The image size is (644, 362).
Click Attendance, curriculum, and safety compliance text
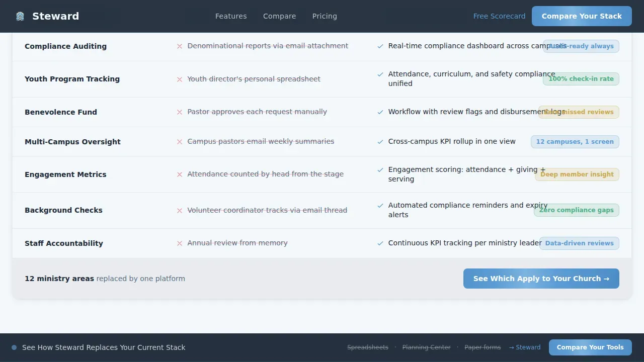tap(471, 79)
